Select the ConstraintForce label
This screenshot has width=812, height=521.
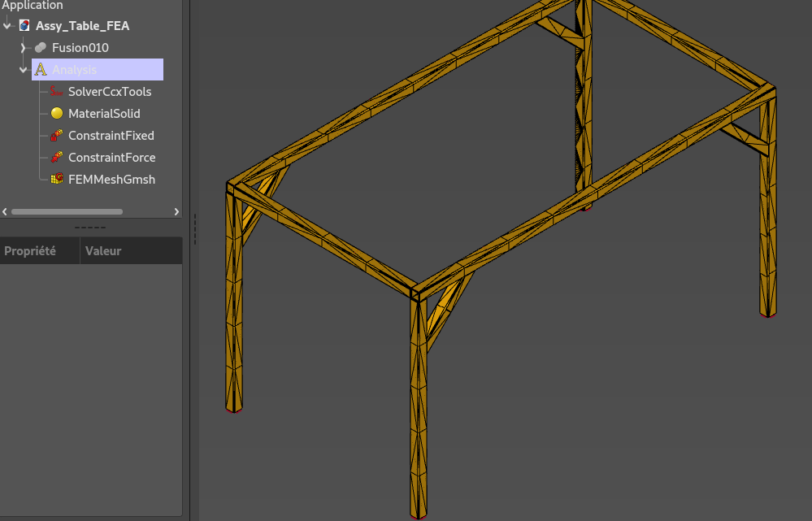112,157
